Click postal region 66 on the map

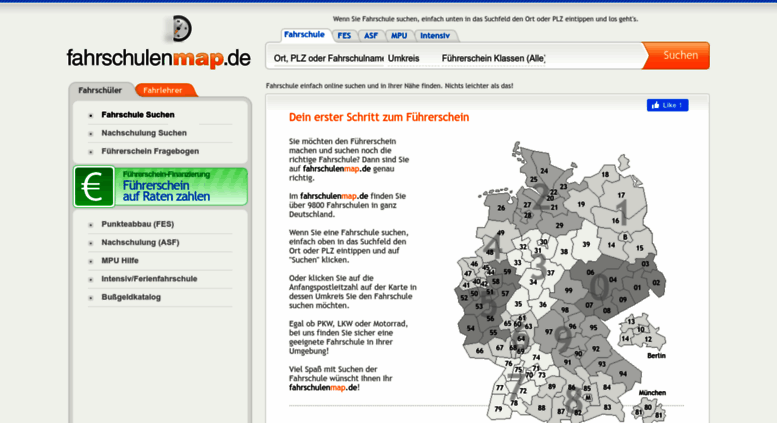(479, 351)
